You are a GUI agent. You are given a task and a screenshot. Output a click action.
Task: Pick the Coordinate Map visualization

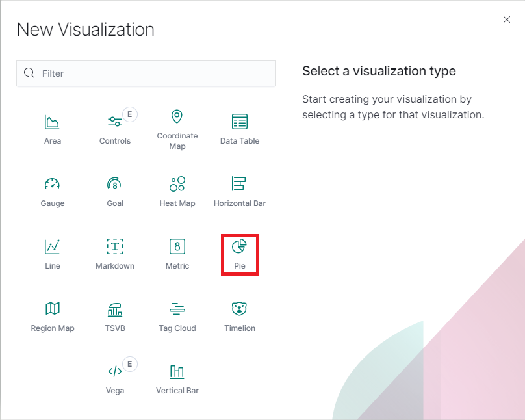[x=177, y=118]
